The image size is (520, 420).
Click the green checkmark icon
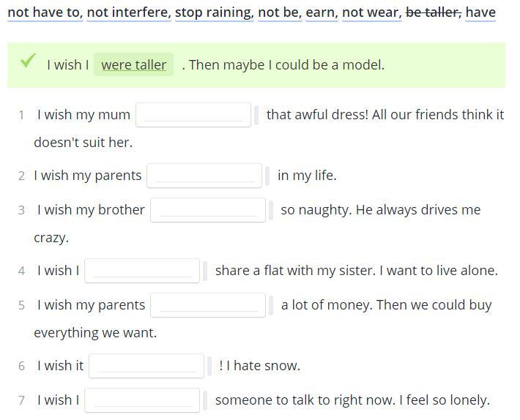(28, 60)
